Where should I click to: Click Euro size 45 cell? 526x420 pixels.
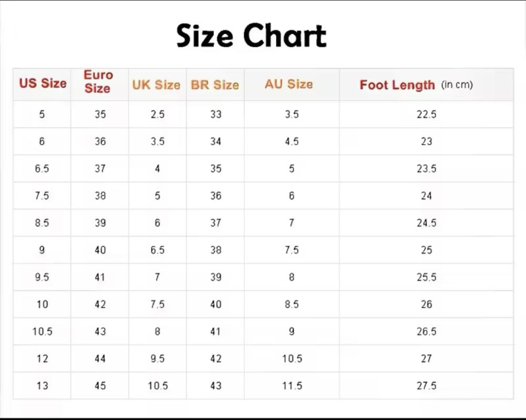[99, 386]
